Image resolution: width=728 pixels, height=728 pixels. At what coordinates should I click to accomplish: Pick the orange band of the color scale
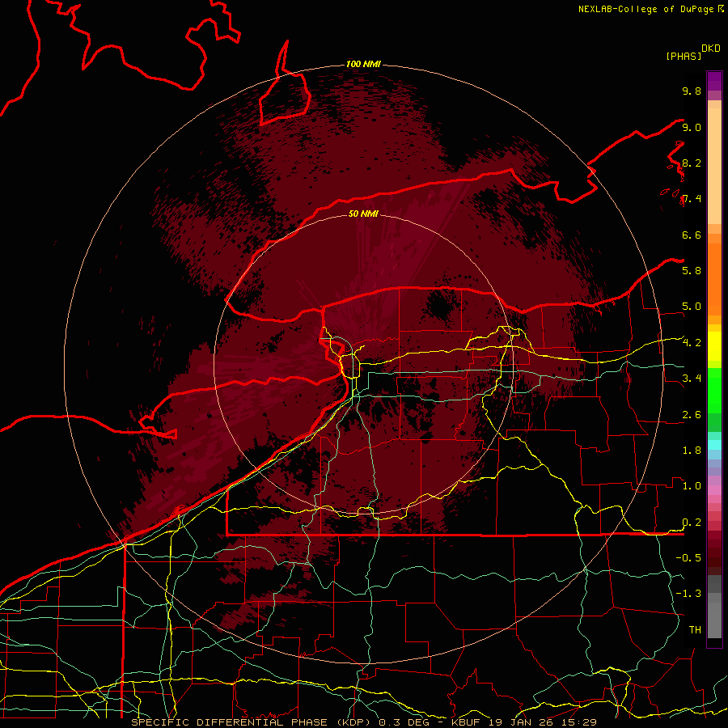pyautogui.click(x=714, y=280)
